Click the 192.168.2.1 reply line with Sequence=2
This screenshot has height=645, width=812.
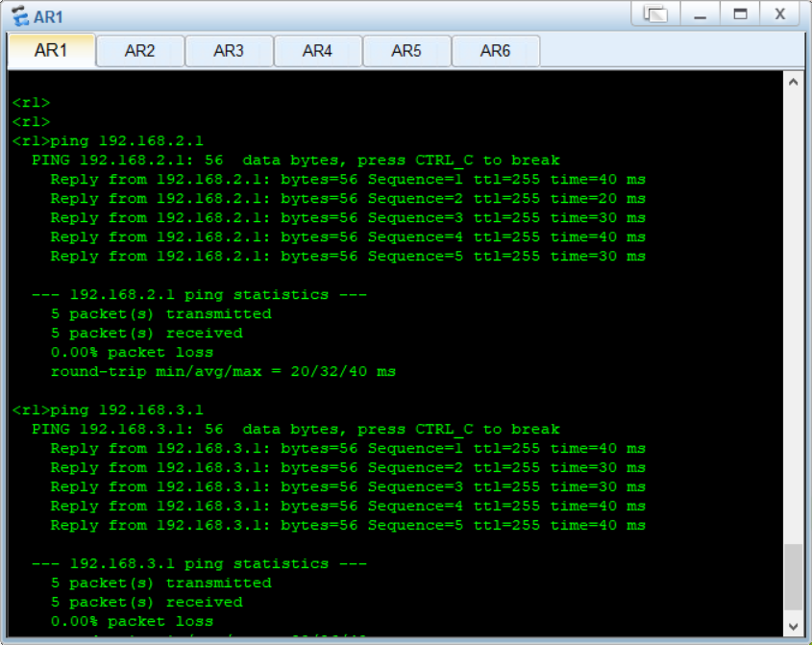tap(348, 198)
